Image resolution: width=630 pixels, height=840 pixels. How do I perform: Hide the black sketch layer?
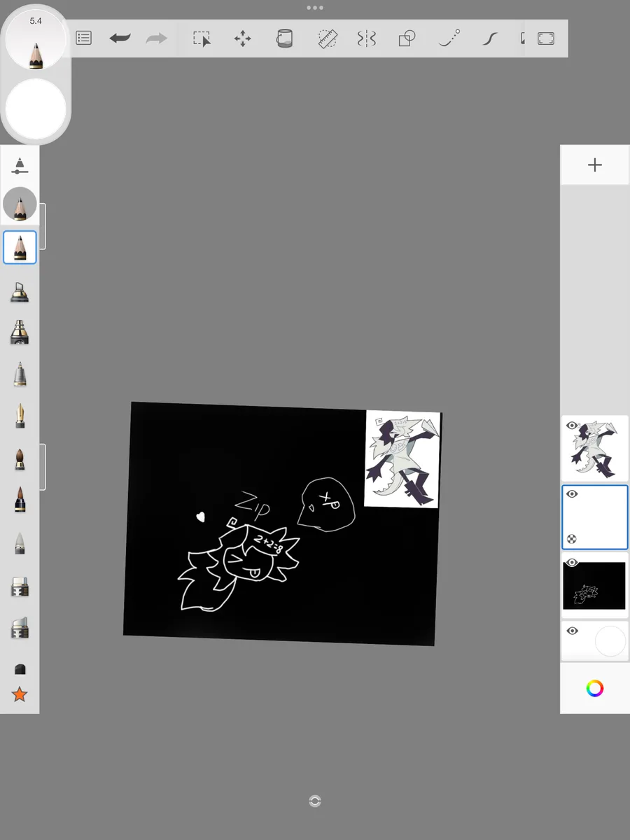tap(572, 562)
